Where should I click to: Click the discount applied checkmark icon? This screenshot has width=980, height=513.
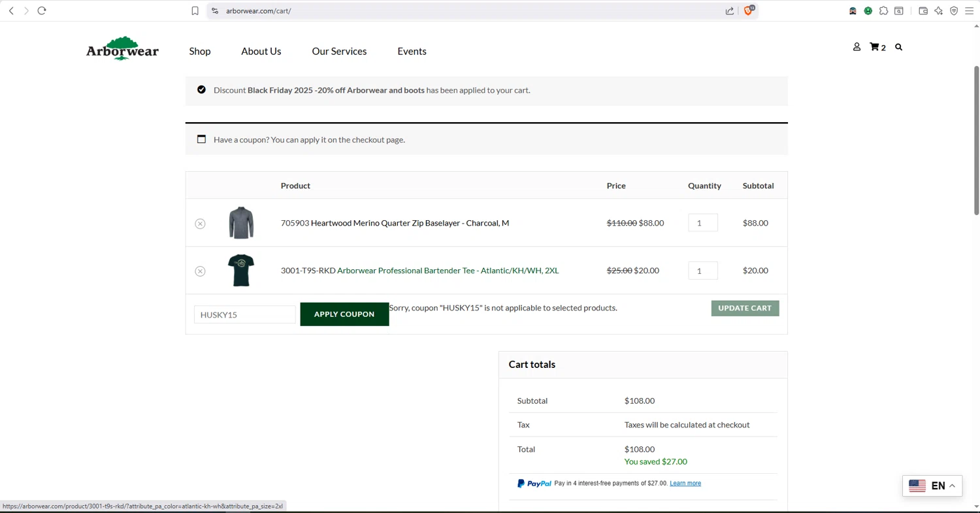pyautogui.click(x=201, y=90)
